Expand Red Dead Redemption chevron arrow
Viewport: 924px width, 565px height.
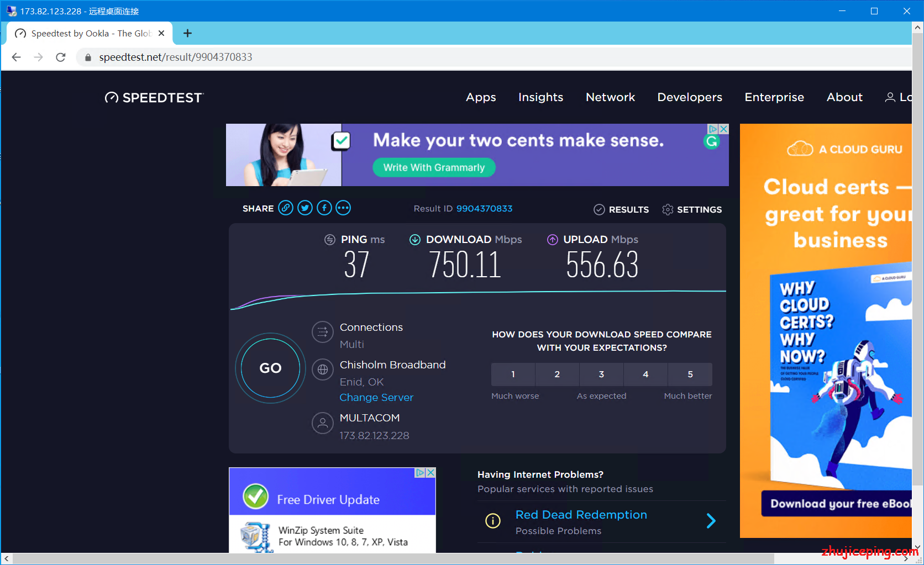(x=711, y=521)
